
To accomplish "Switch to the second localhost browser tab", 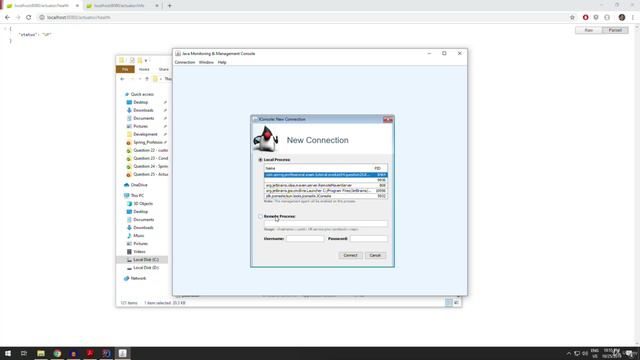I will point(122,6).
